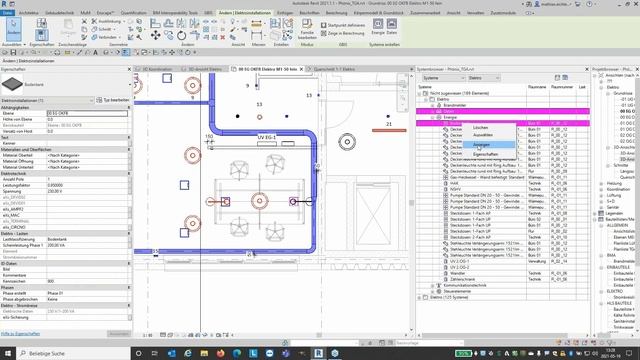
Task: Open the Datei file menu
Action: point(7,13)
